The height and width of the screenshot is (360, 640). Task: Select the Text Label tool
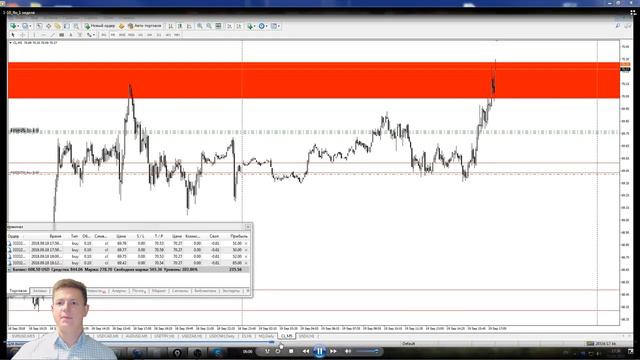[x=80, y=35]
